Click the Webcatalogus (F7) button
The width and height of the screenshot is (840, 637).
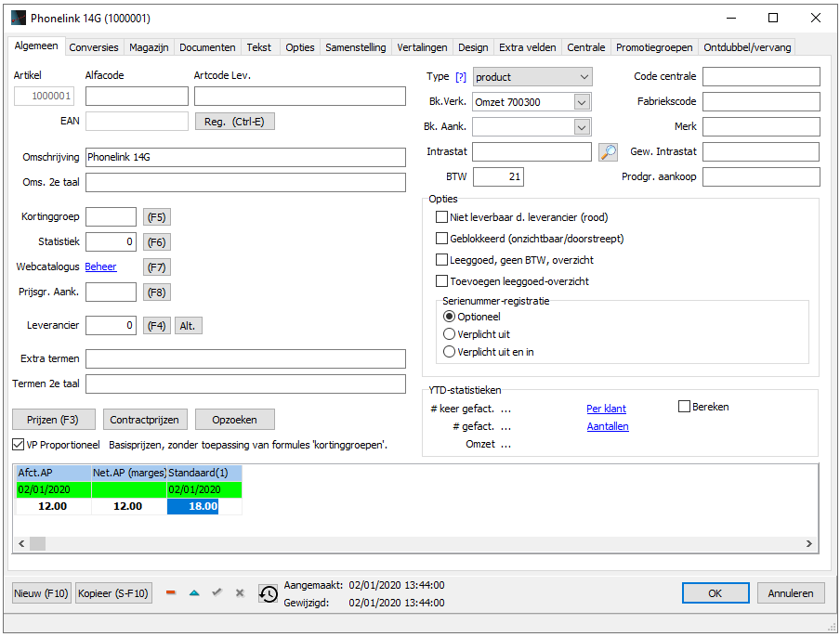pyautogui.click(x=157, y=267)
